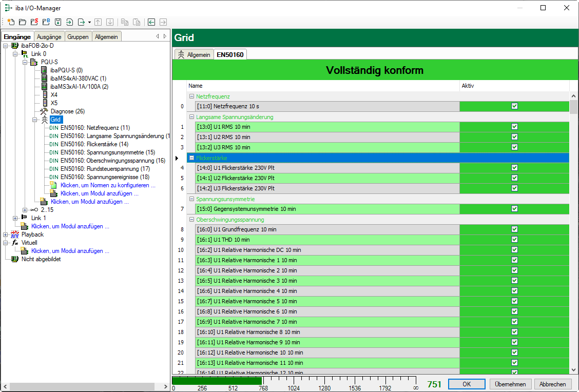Uncheck Aktiv for Netzfrequenz 10 s
Image resolution: width=579 pixels, height=392 pixels.
(514, 106)
